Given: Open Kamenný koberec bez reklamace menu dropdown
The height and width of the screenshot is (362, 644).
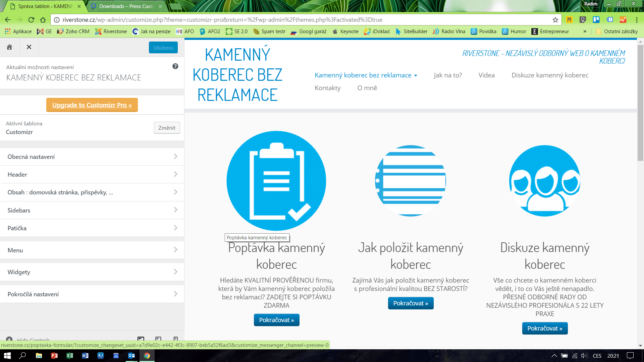Looking at the screenshot, I should [x=366, y=75].
